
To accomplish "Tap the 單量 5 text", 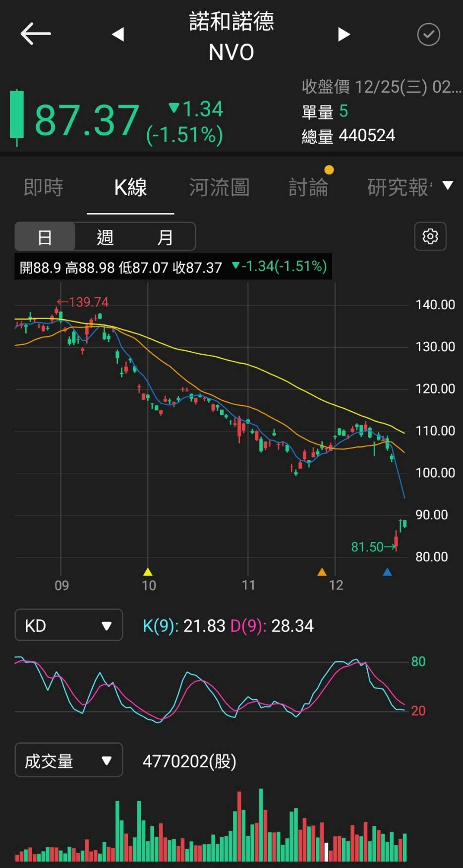I will [325, 111].
